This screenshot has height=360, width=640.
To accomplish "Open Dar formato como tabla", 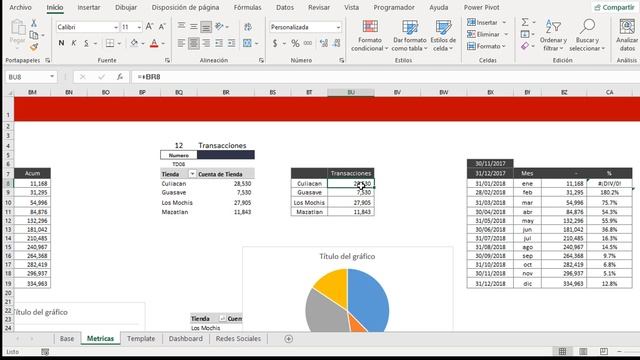I will pos(409,36).
